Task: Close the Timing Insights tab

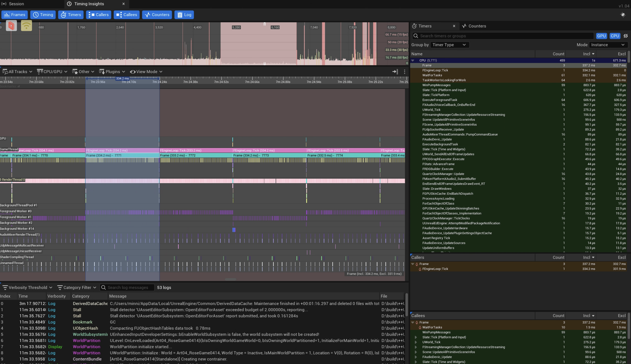Action: pyautogui.click(x=124, y=4)
